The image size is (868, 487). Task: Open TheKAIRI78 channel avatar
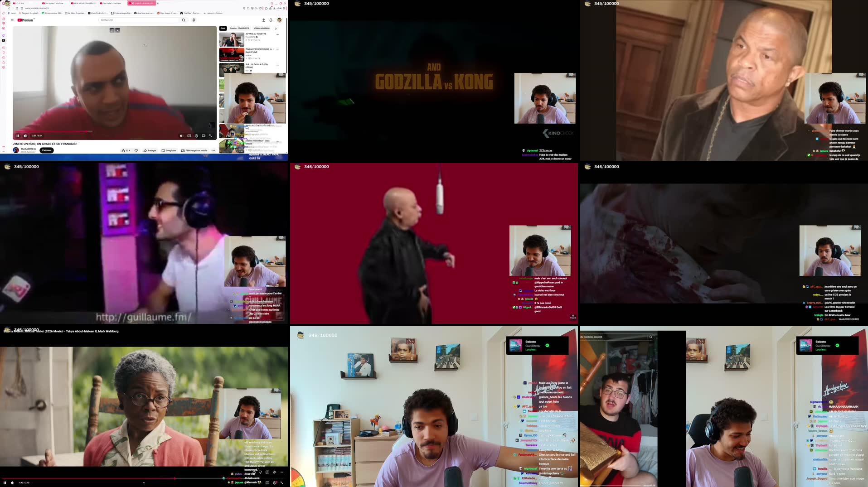tap(16, 150)
